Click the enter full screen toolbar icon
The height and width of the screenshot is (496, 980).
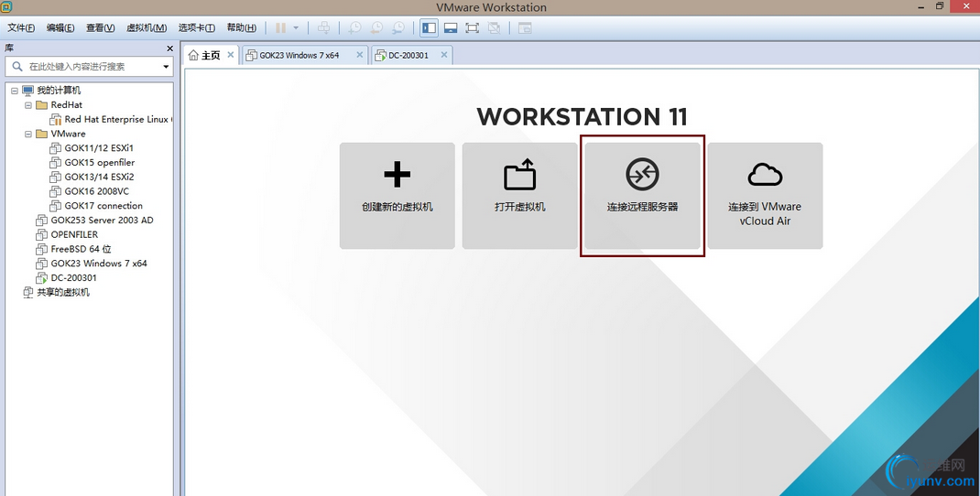click(x=472, y=28)
